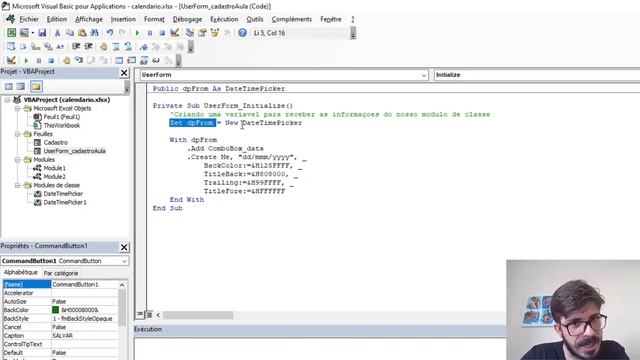Click the List Properties/Methods icon on Edit toolbar

11,47
